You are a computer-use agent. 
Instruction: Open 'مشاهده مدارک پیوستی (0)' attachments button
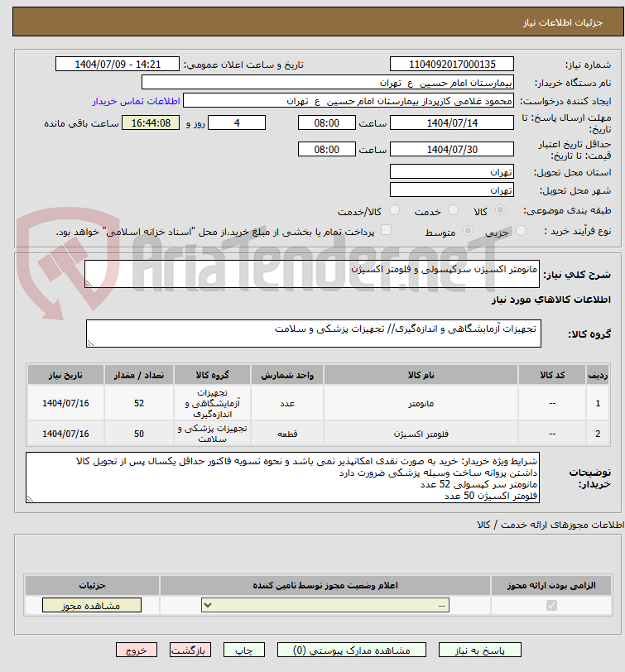352,650
